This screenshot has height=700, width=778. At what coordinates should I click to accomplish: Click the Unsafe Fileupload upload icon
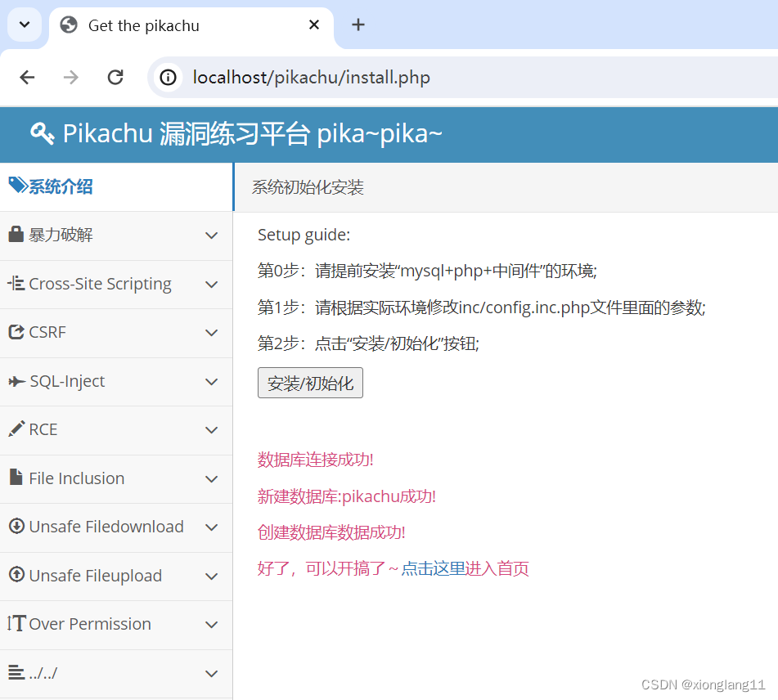coord(17,575)
